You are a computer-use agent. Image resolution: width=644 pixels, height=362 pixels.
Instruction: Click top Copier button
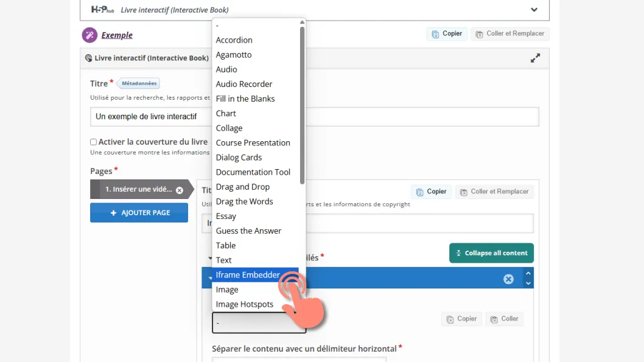(447, 33)
